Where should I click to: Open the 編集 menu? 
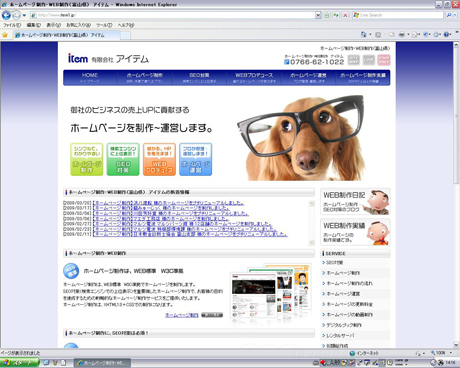coord(34,25)
